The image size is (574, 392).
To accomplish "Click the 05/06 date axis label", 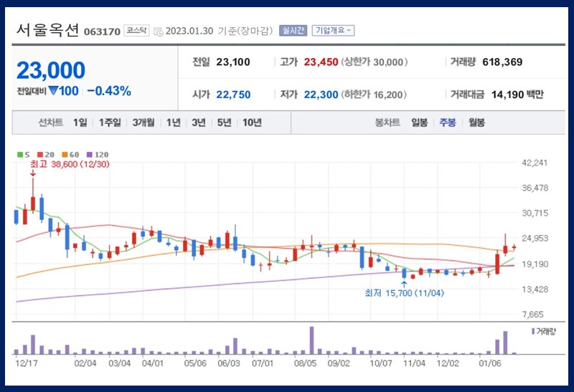I will tap(195, 363).
